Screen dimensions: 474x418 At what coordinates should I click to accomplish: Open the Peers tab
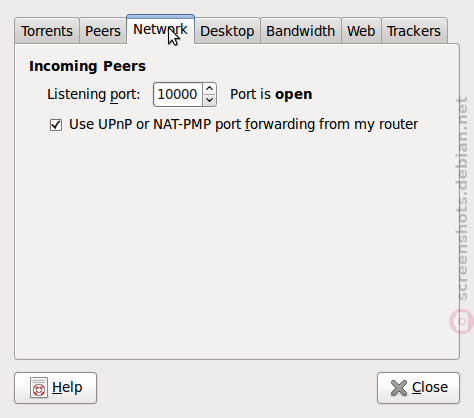coord(103,31)
